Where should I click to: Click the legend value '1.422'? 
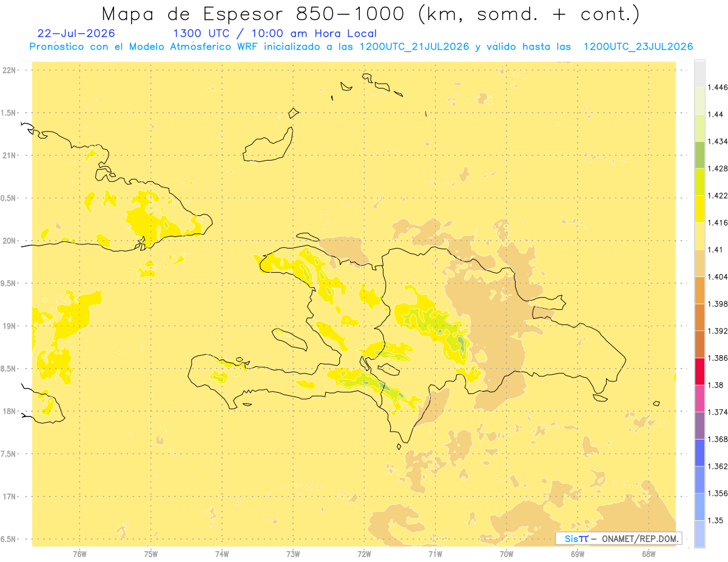pyautogui.click(x=718, y=196)
